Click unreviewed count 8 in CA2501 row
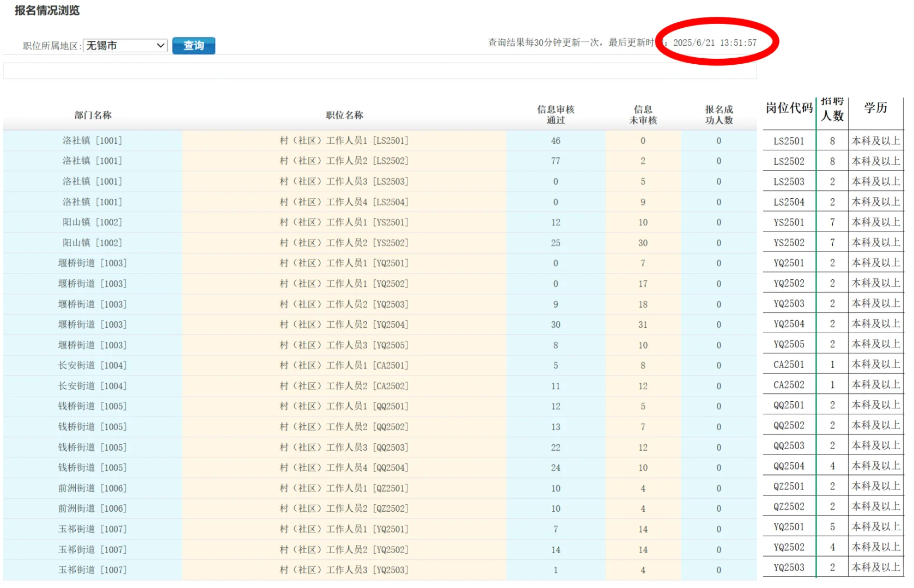Viewport: 914px width, 588px height. click(x=643, y=365)
